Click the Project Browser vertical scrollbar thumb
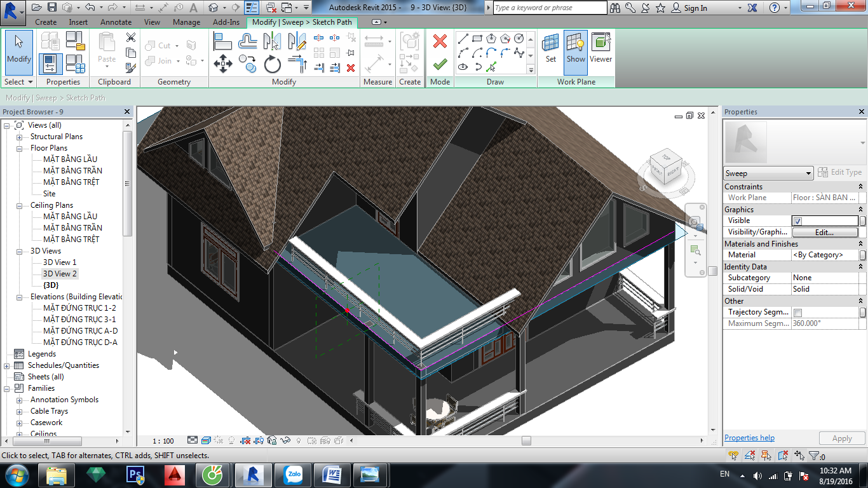 click(x=128, y=182)
